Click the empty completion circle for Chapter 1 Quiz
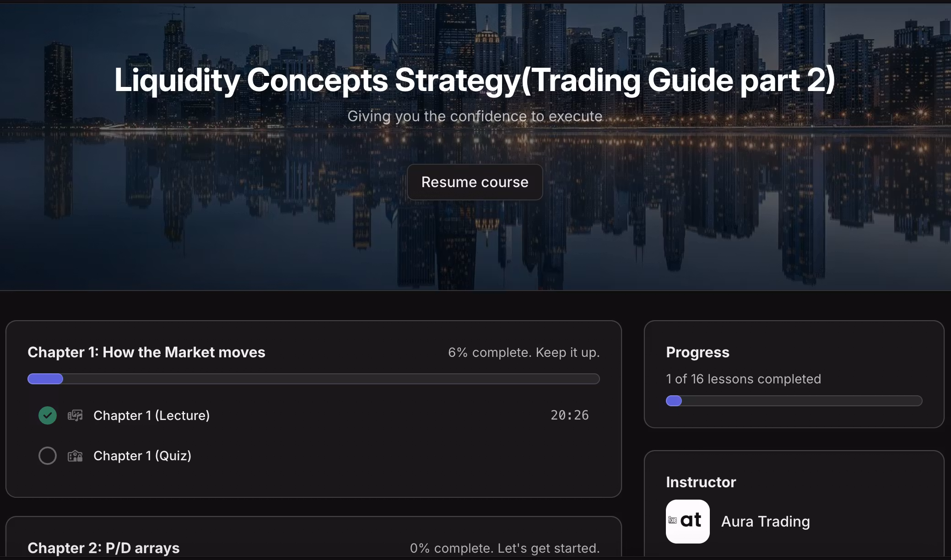This screenshot has height=560, width=951. [48, 456]
